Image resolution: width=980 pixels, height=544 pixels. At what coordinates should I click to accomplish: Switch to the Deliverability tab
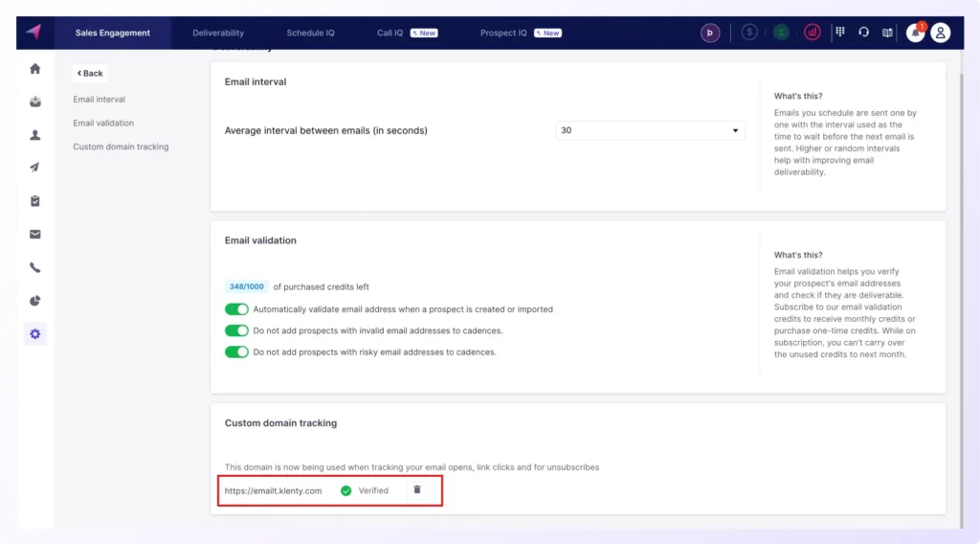(x=218, y=33)
